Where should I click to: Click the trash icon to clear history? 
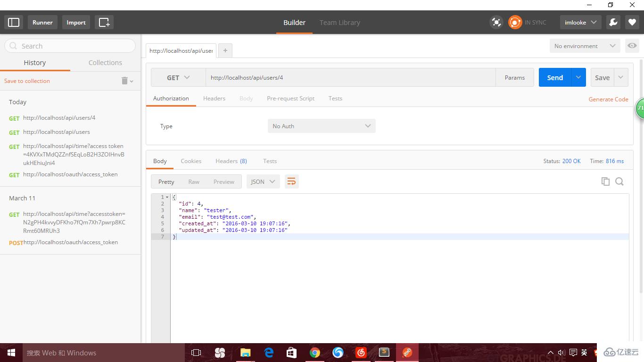[125, 81]
